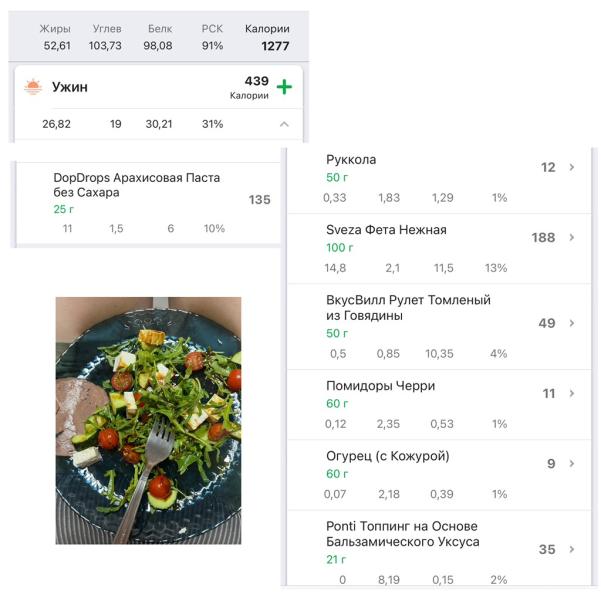Open Помидоры Черри chevron arrow
This screenshot has width=601, height=600.
pos(571,393)
